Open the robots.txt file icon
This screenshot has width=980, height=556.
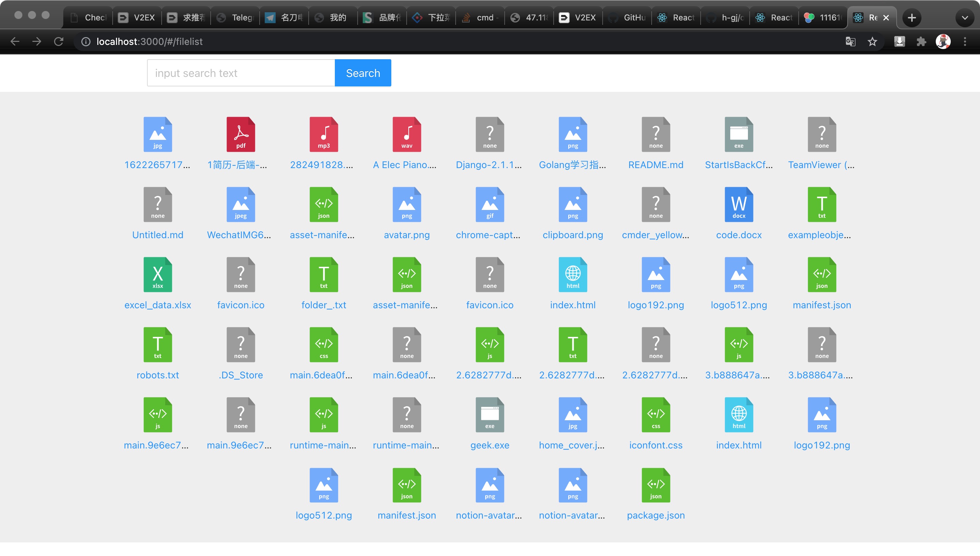[158, 344]
